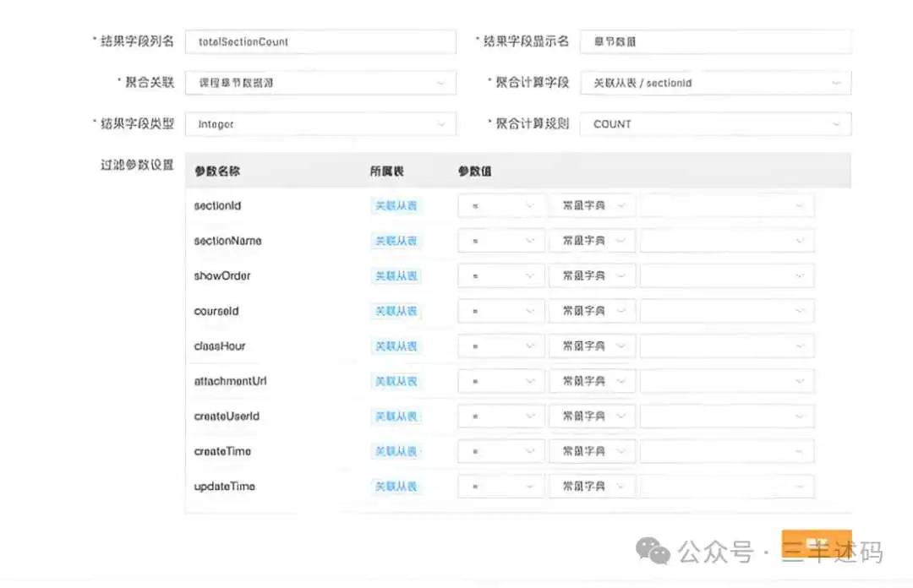The height and width of the screenshot is (588, 913).
Task: Open the value dropdown in createUserId row
Action: click(x=727, y=416)
